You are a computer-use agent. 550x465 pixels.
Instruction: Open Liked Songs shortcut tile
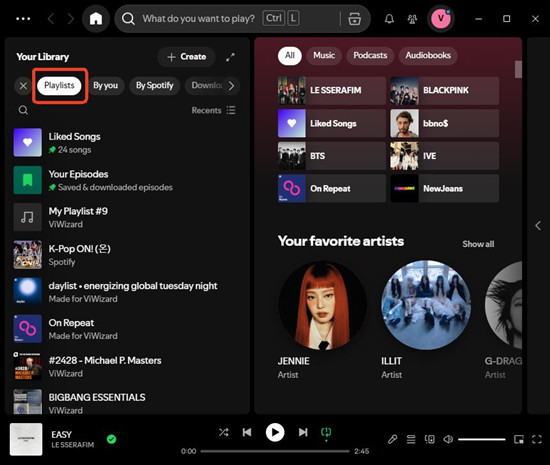click(x=332, y=123)
